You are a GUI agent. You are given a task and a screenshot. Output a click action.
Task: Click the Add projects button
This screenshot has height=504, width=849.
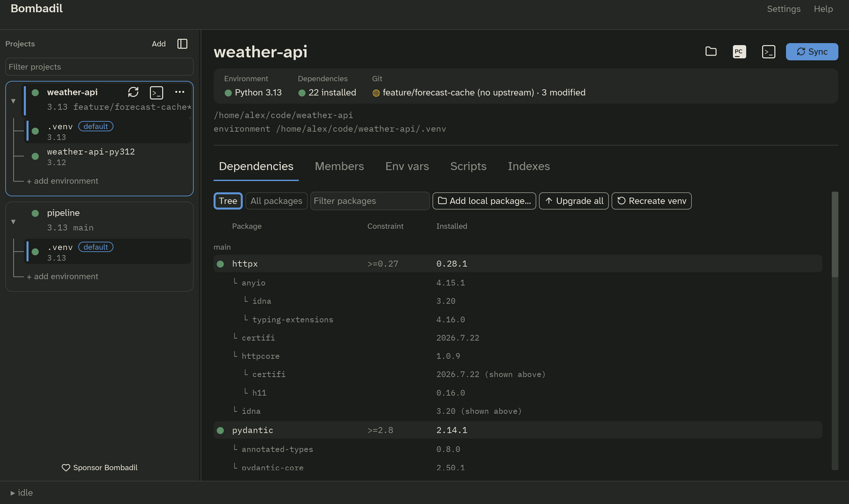(159, 44)
